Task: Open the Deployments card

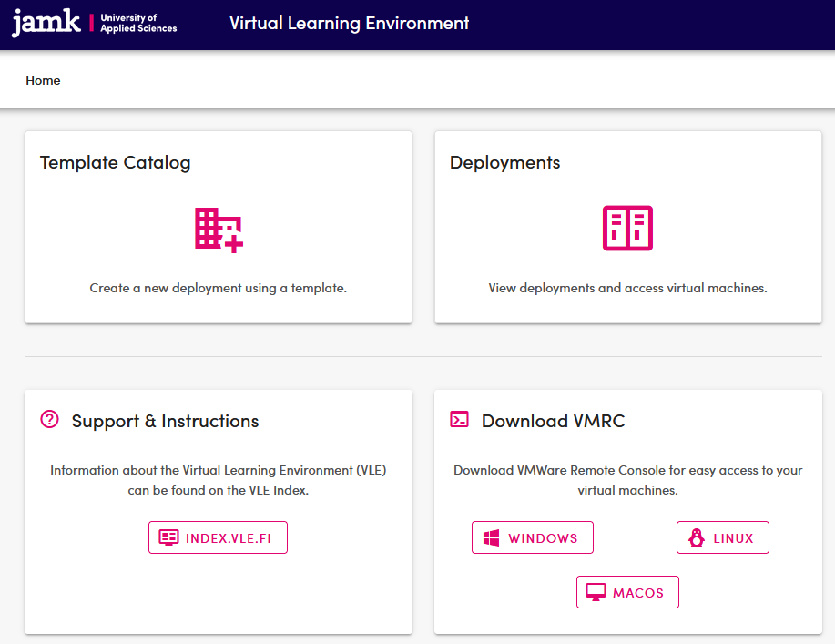Action: point(627,227)
